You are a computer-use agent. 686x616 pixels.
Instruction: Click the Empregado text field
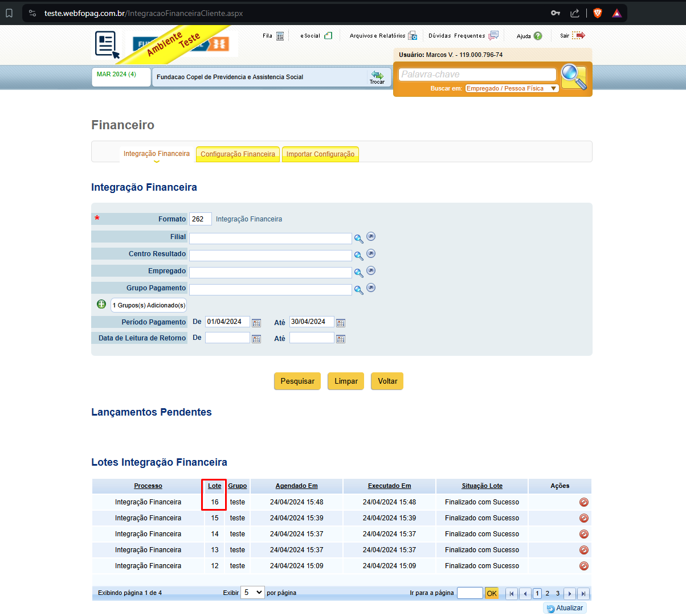(271, 272)
